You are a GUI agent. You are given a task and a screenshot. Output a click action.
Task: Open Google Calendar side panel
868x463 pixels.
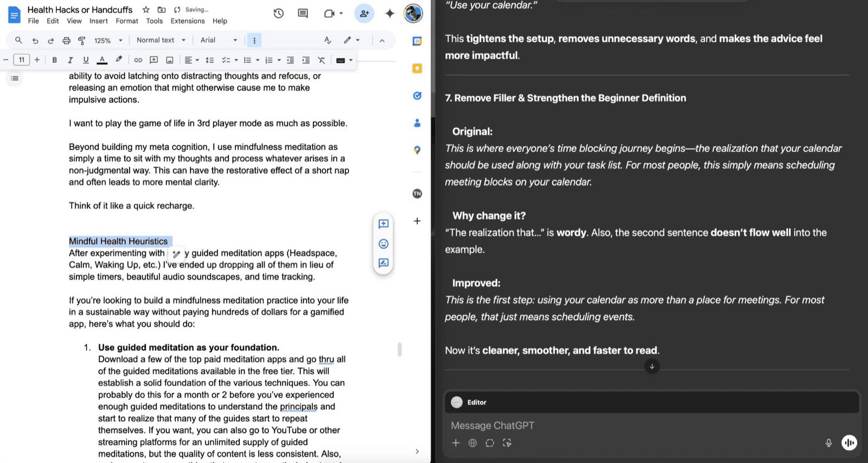(417, 41)
